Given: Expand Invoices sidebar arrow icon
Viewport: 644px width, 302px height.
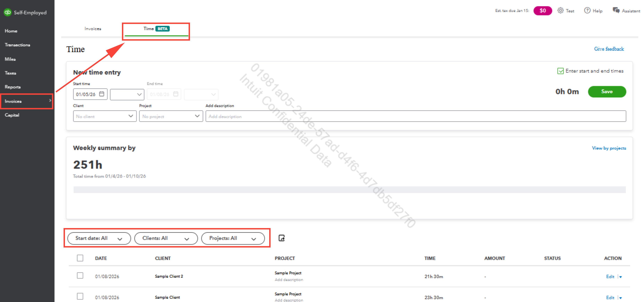Looking at the screenshot, I should [50, 101].
